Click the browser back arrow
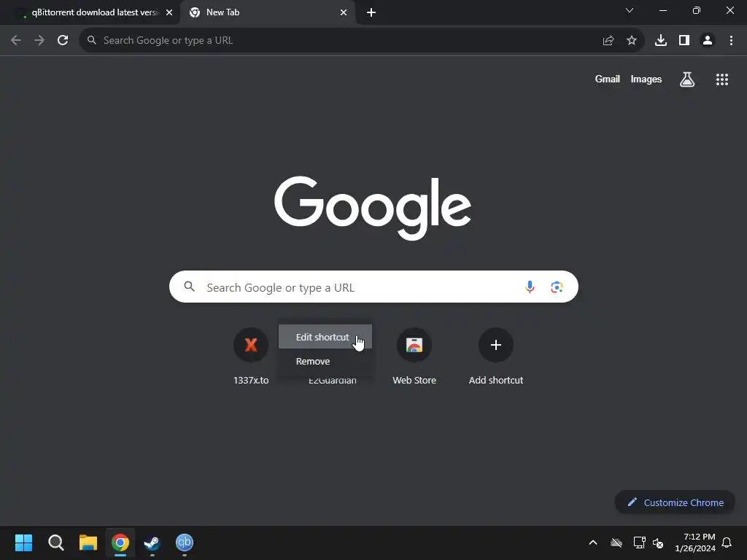Image resolution: width=747 pixels, height=560 pixels. [x=16, y=41]
